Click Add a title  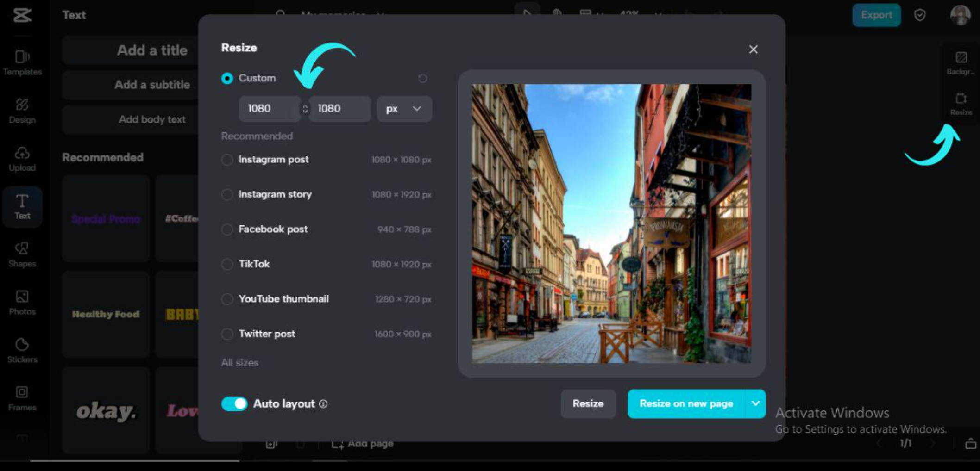tap(152, 50)
